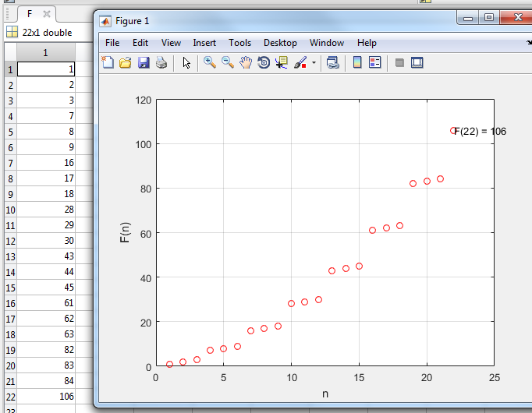Viewport: 532px width, 413px height.
Task: Click cell in row 22 containing 106
Action: (x=46, y=397)
